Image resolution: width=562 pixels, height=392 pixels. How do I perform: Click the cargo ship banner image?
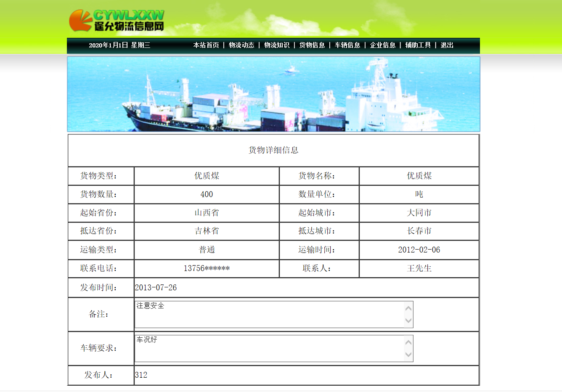point(273,94)
